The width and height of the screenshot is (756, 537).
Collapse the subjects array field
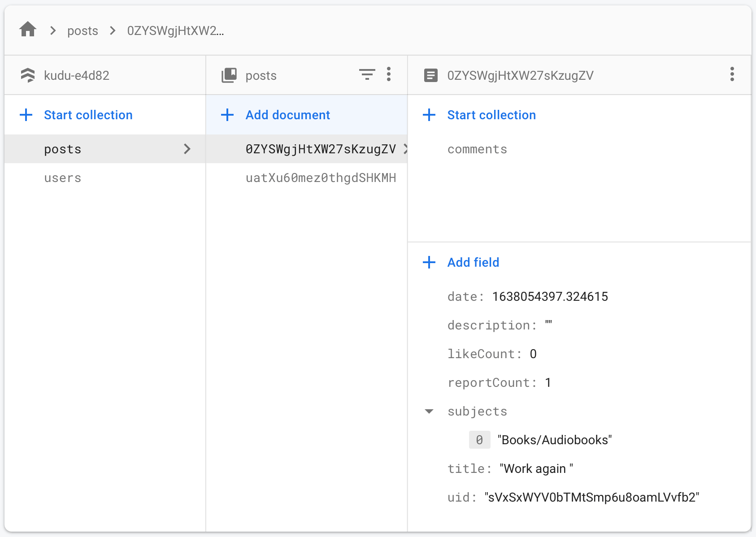click(429, 411)
